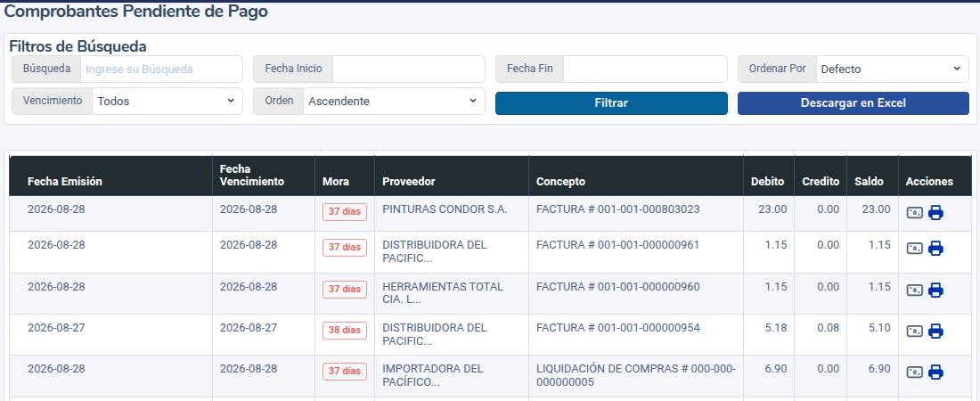Click credit value 0.08
This screenshot has width=980, height=401.
pos(829,328)
